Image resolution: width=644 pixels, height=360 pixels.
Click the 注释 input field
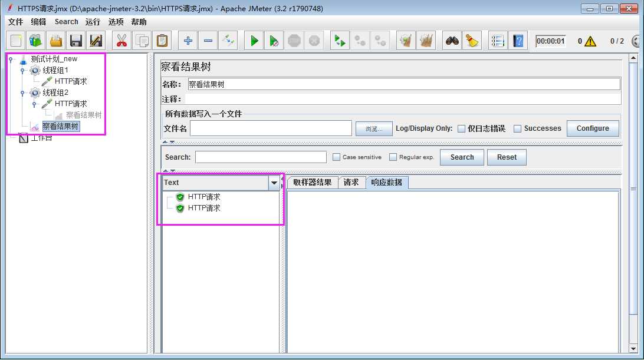402,99
